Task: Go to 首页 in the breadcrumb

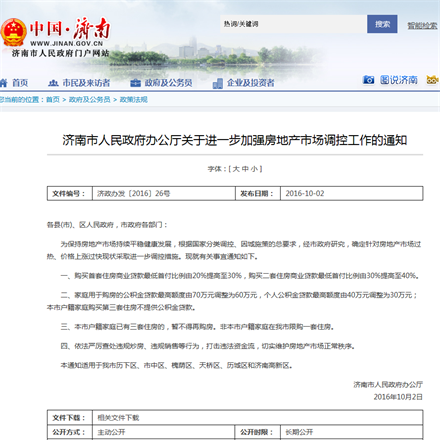Action: coord(53,100)
